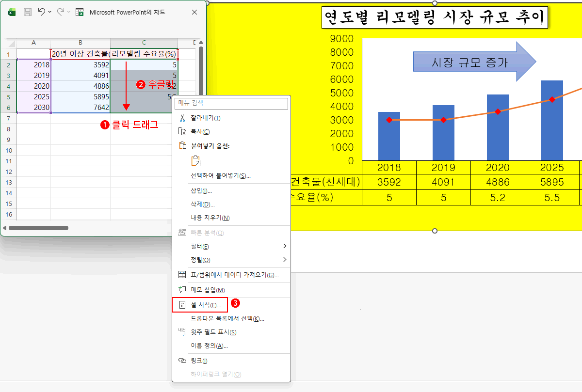Undo the last action with the Undo icon
The image size is (582, 392).
click(42, 11)
